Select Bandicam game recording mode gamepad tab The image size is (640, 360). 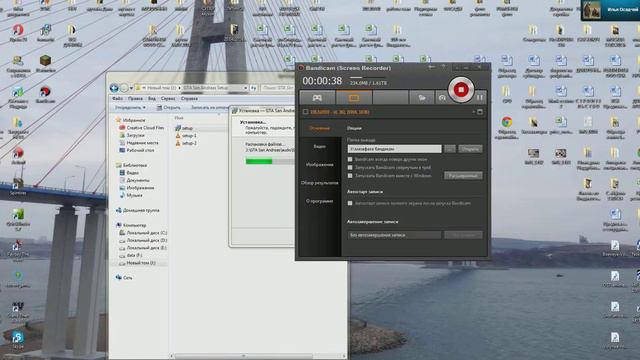click(x=317, y=98)
